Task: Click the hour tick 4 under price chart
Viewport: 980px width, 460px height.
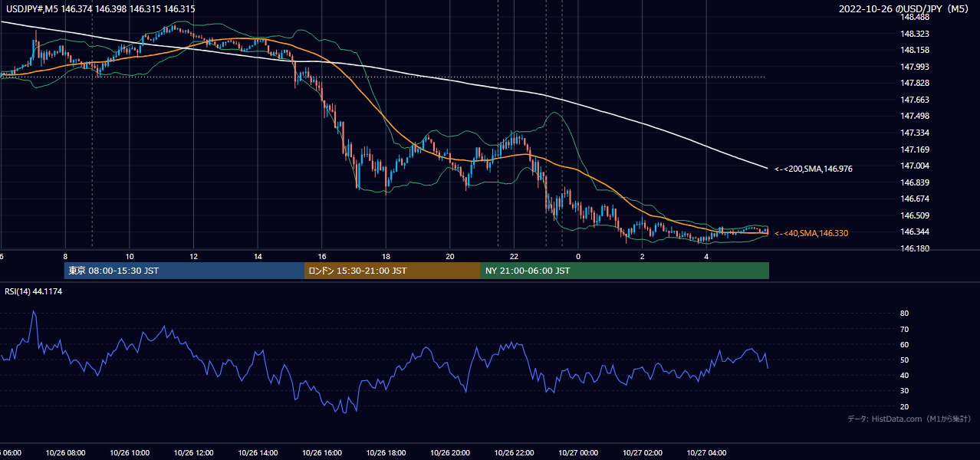Action: pyautogui.click(x=706, y=256)
